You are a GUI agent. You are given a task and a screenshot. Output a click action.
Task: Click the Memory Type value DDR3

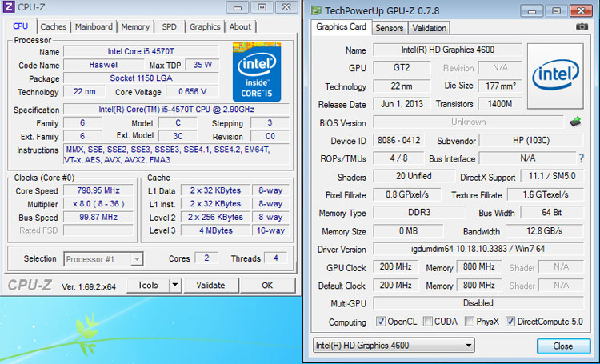point(419,212)
